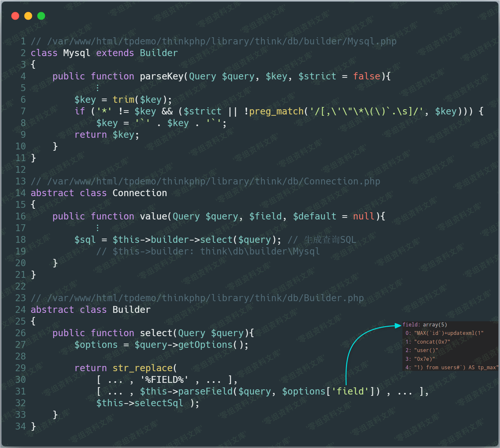Select debug array item 4 "from users#"
The image size is (500, 448).
451,367
